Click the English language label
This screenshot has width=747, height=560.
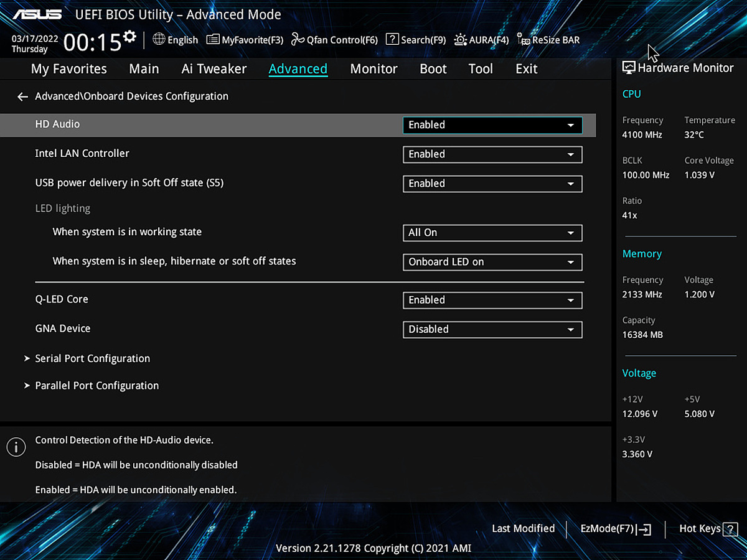click(183, 40)
